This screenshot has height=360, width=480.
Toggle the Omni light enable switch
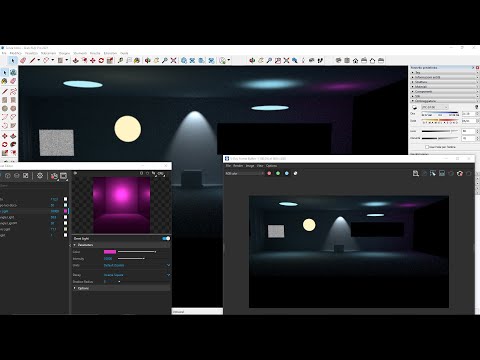click(166, 238)
